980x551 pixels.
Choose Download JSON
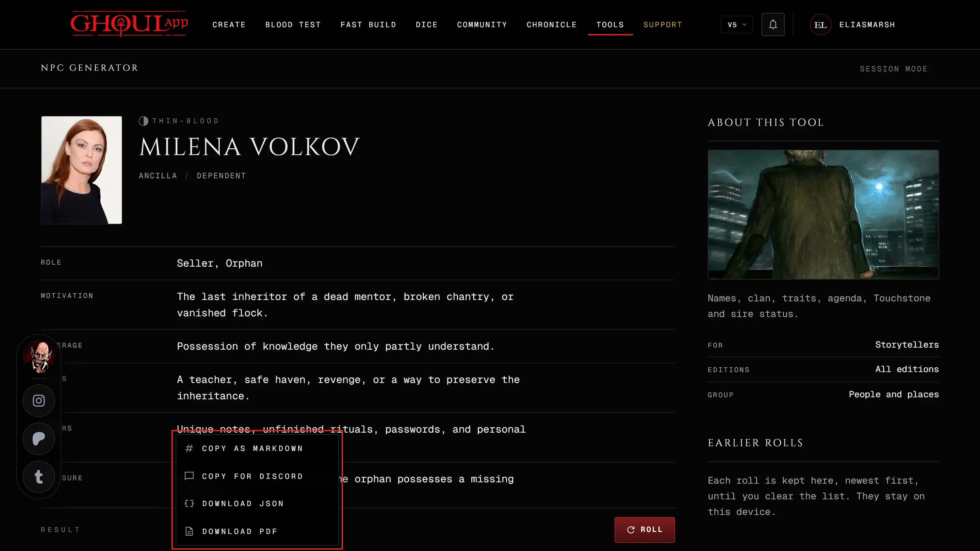257,503
